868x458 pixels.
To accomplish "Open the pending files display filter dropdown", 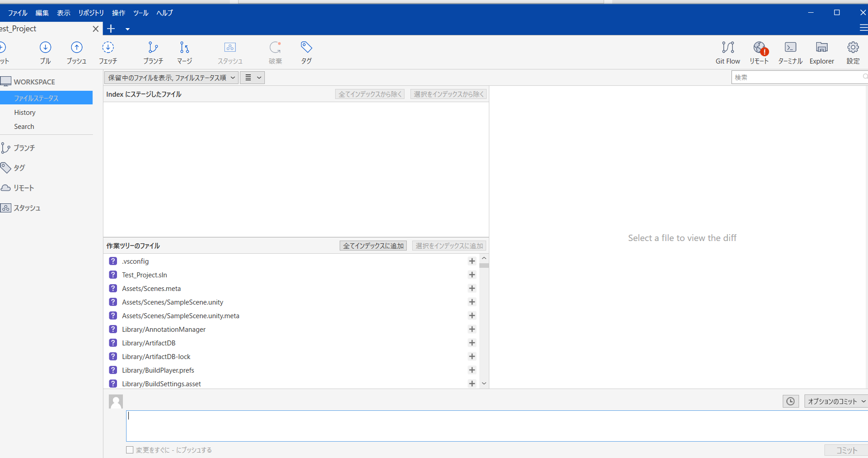I will [171, 78].
